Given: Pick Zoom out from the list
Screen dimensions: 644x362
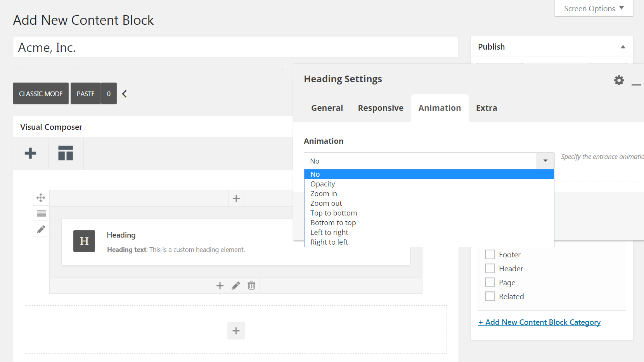Looking at the screenshot, I should (x=429, y=203).
